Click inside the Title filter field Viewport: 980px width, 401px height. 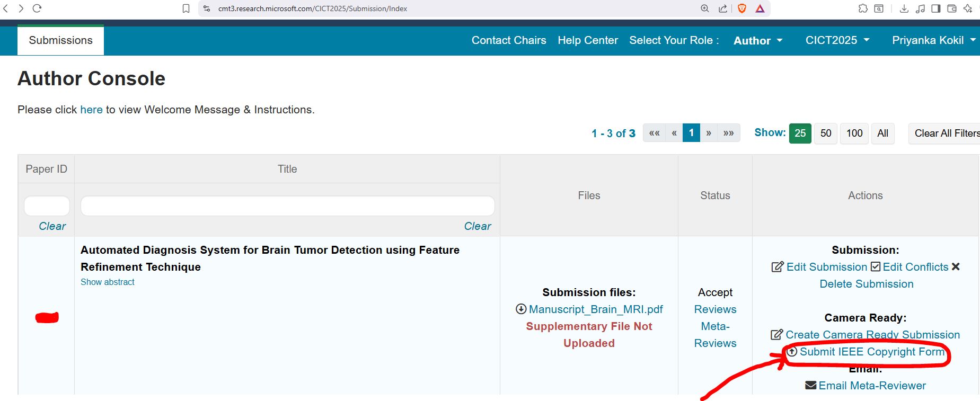point(287,206)
